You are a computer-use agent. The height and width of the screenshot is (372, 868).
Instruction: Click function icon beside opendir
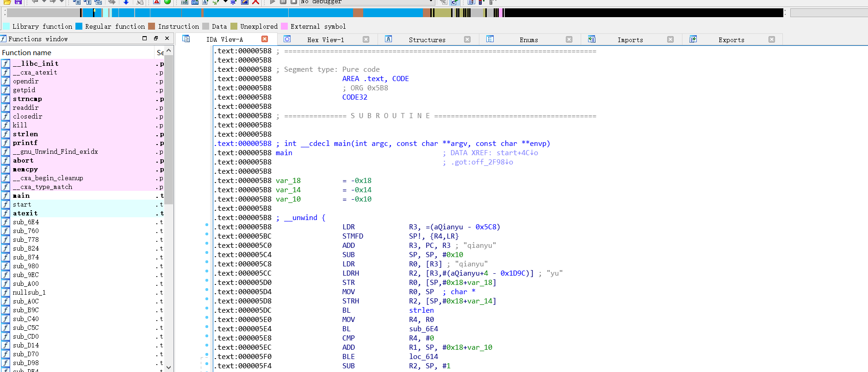[6, 81]
